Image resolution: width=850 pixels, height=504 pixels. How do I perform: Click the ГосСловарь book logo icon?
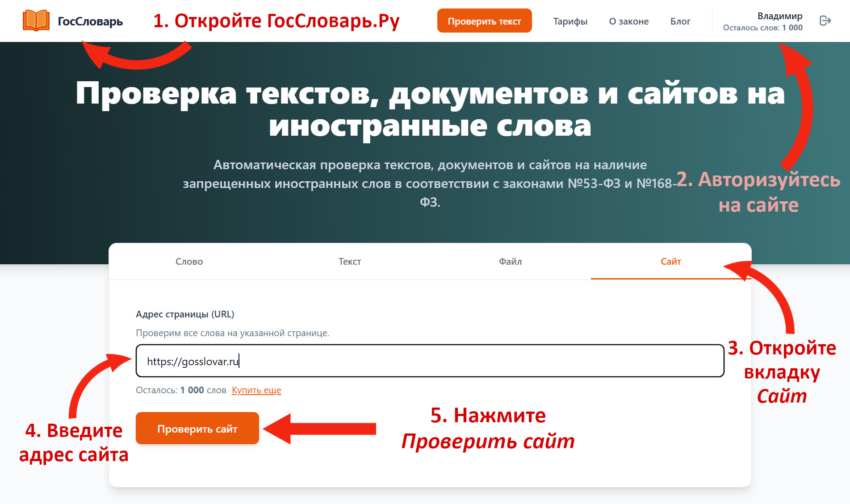click(36, 21)
